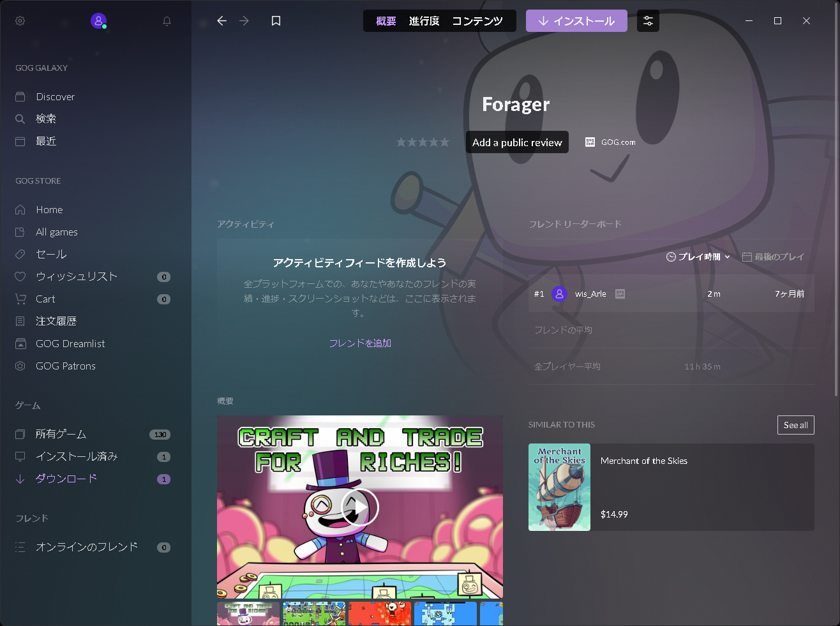Open Merchant of the Skies cover
The width and height of the screenshot is (840, 626).
pos(559,488)
